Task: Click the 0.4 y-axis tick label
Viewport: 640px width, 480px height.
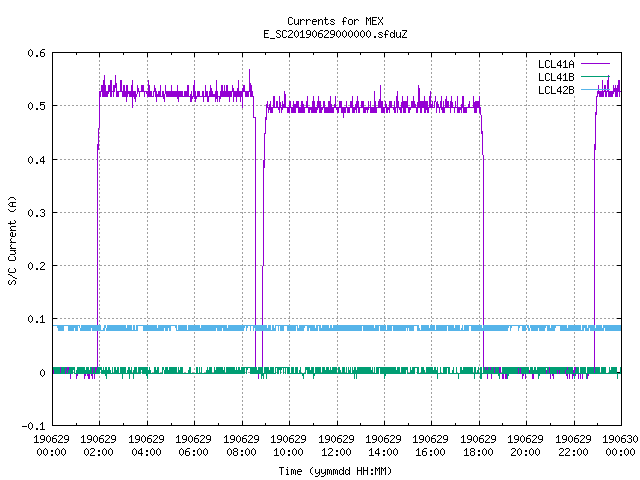Action: pos(36,160)
